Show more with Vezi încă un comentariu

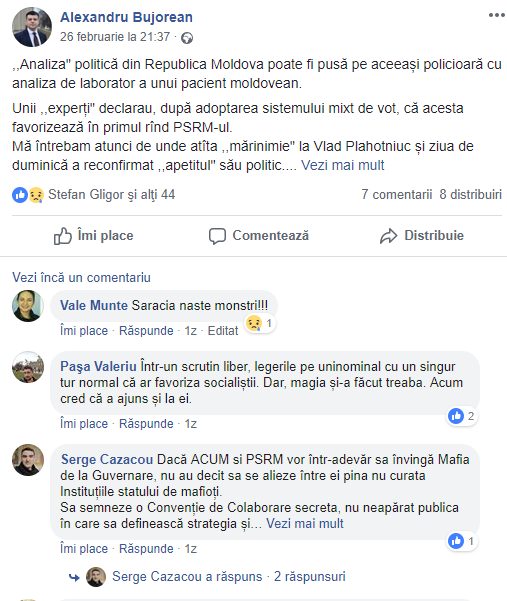pos(81,278)
